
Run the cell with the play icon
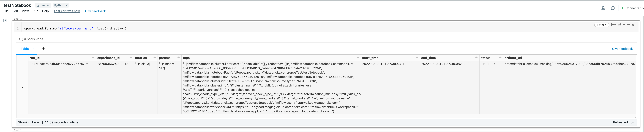[612, 25]
